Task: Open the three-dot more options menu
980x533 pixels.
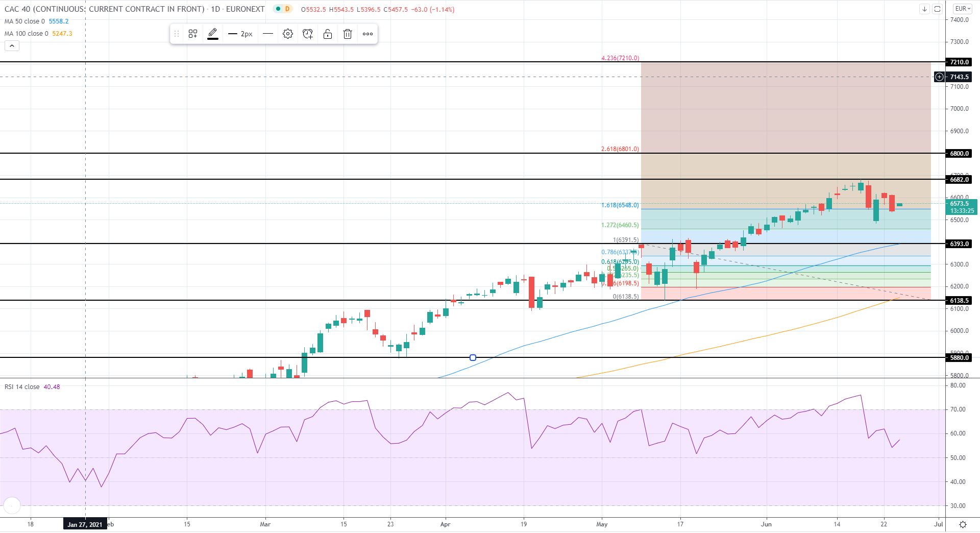Action: [367, 34]
